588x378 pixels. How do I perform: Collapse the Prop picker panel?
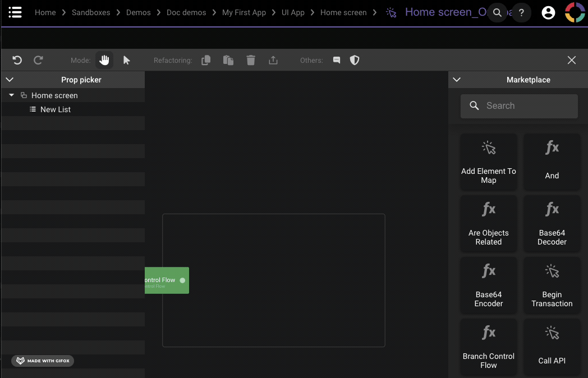pos(10,80)
